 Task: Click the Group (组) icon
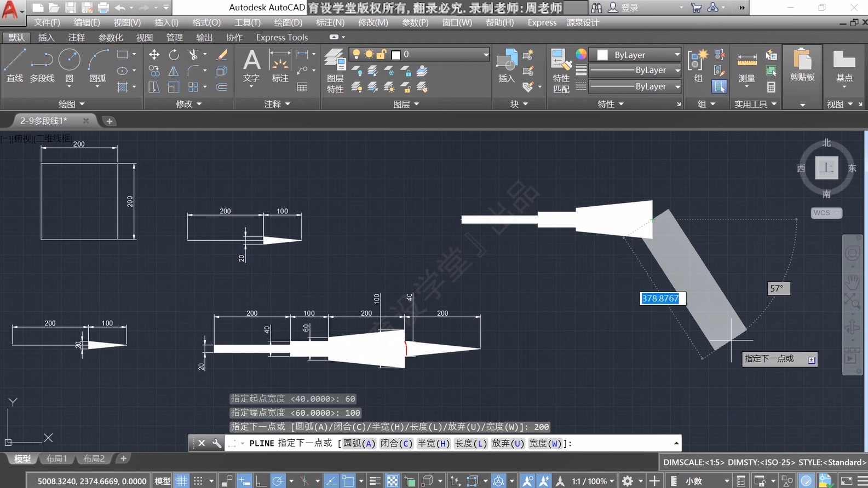tap(698, 66)
